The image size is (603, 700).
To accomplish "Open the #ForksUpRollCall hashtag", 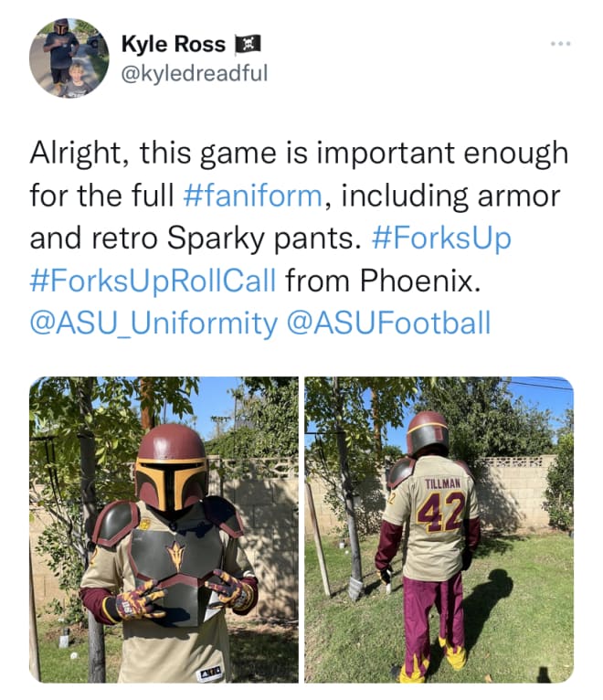I will (x=153, y=281).
